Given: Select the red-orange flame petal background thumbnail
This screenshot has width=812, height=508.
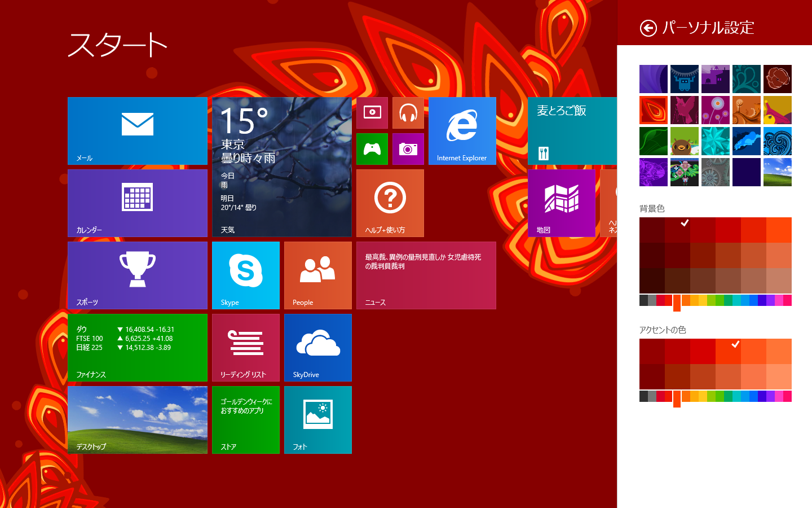Looking at the screenshot, I should (654, 110).
